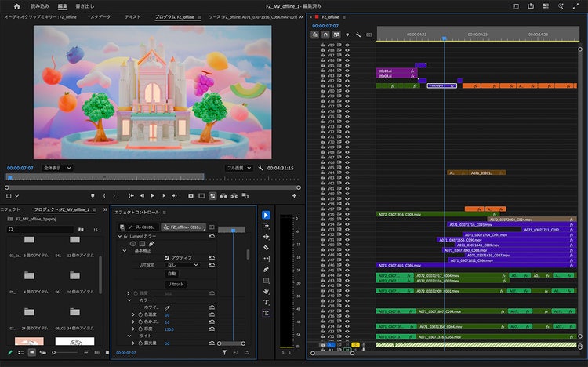Open the 全体表示 zoom level dropdown
This screenshot has width=588, height=367.
[57, 167]
